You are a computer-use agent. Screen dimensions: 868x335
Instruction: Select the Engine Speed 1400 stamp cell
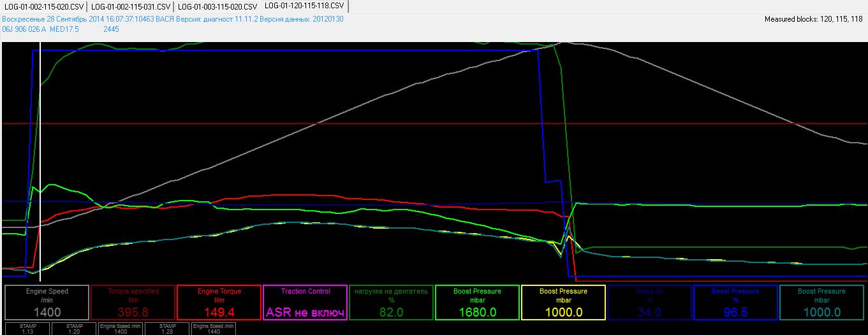(x=121, y=328)
